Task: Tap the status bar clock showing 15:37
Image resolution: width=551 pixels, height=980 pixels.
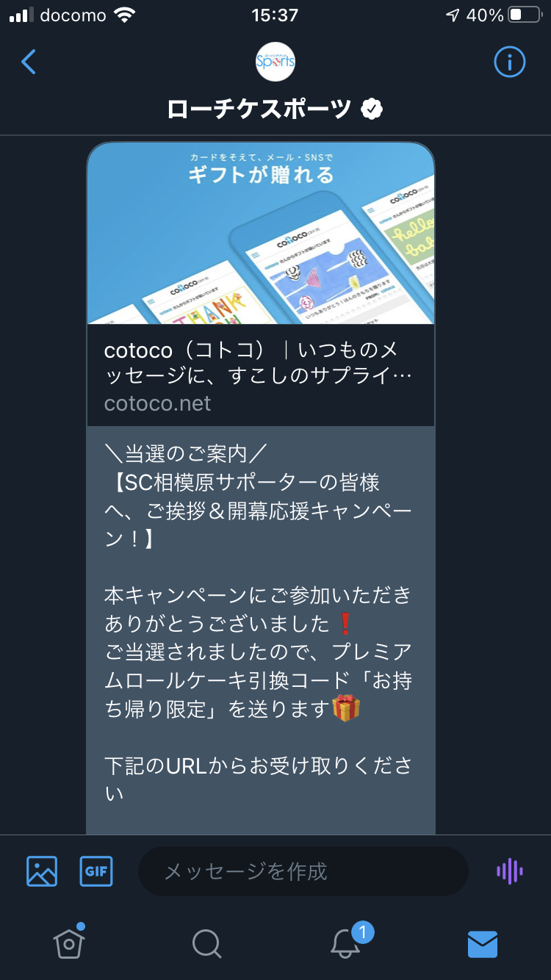Action: click(x=275, y=15)
